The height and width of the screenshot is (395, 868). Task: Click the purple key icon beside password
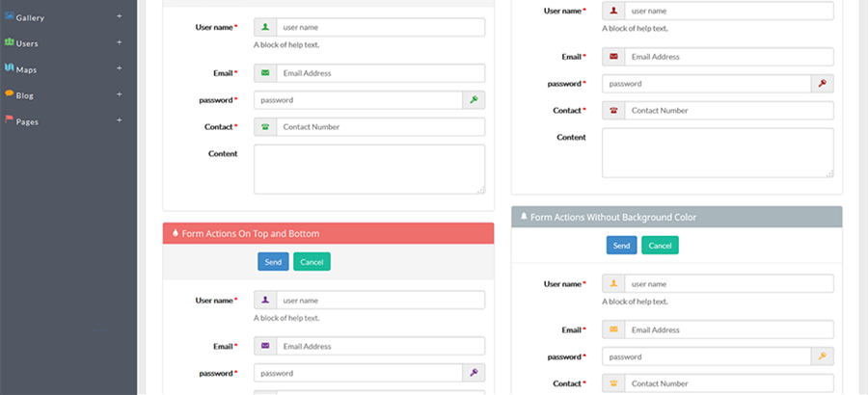[474, 373]
